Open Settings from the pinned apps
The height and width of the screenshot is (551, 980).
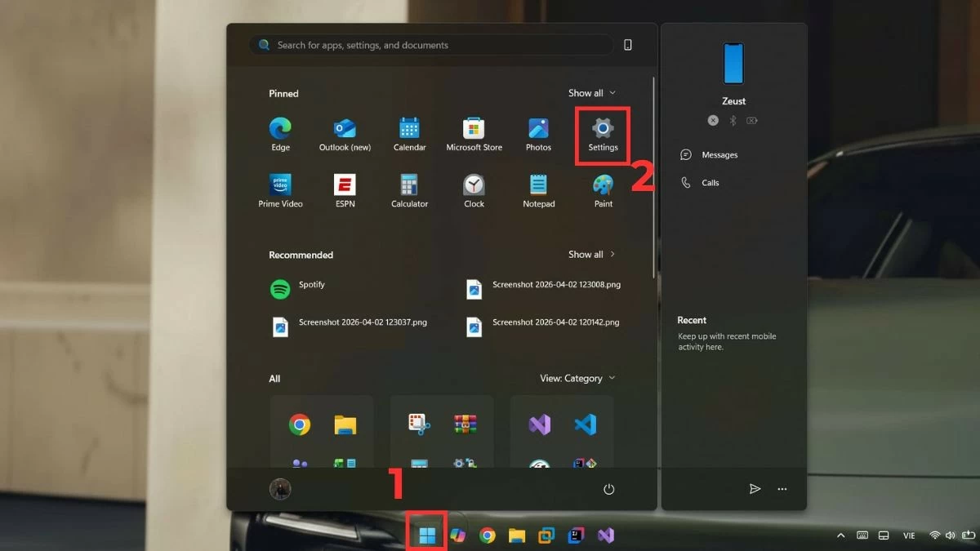(x=603, y=135)
